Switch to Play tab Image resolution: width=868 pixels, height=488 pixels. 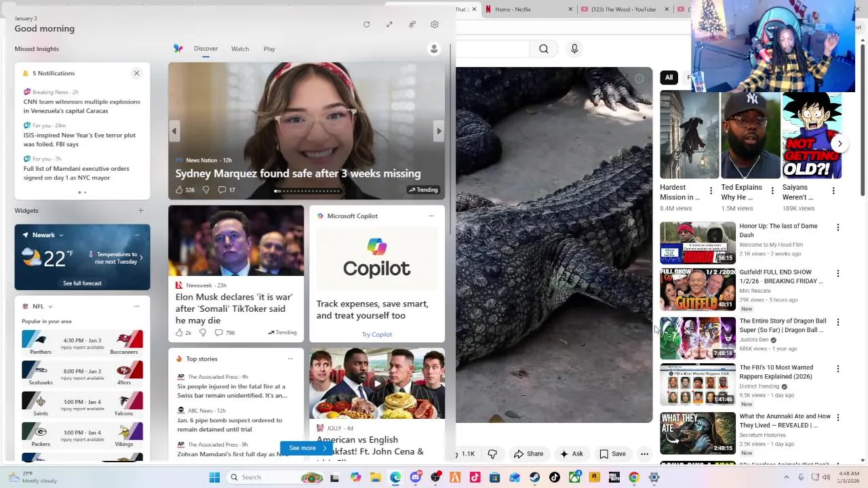click(269, 49)
